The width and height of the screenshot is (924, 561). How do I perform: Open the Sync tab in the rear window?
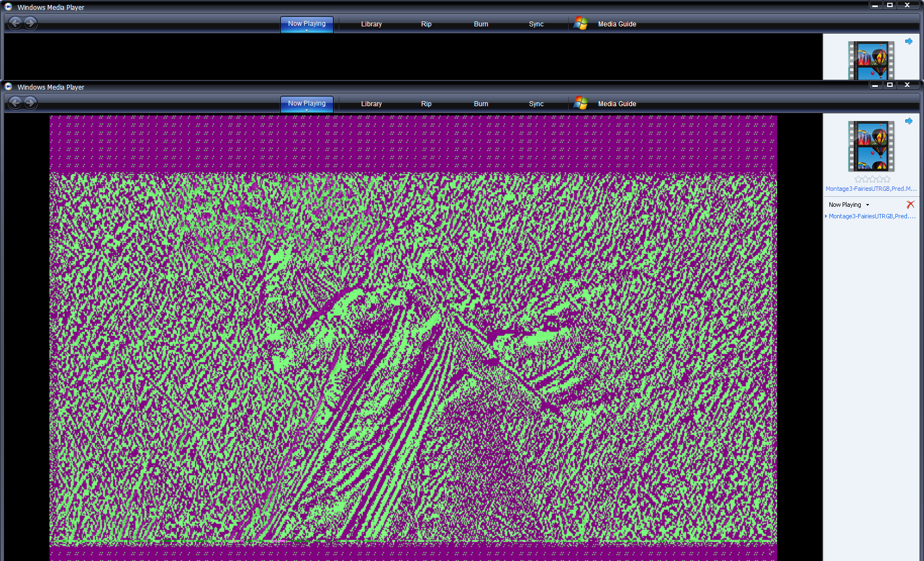click(x=536, y=24)
